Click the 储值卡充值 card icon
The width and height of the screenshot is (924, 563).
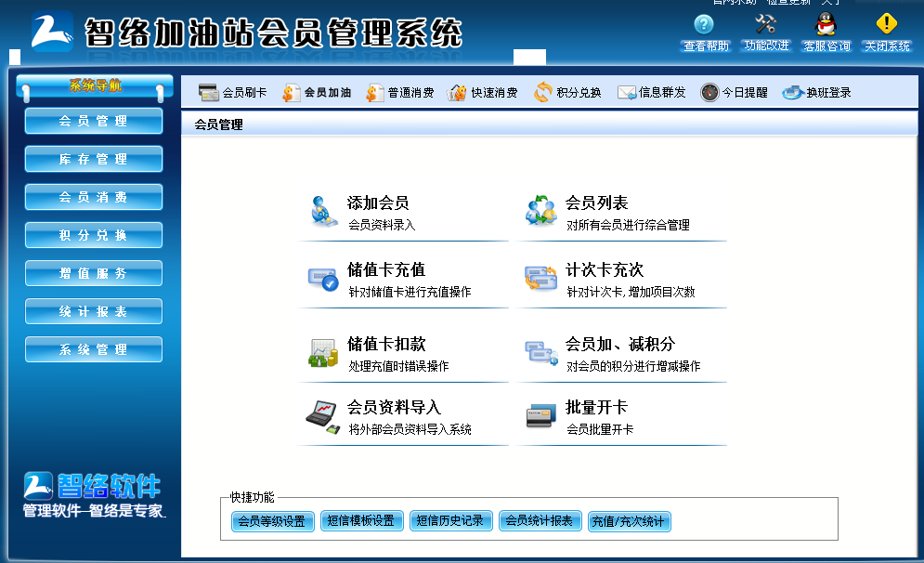[x=323, y=279]
